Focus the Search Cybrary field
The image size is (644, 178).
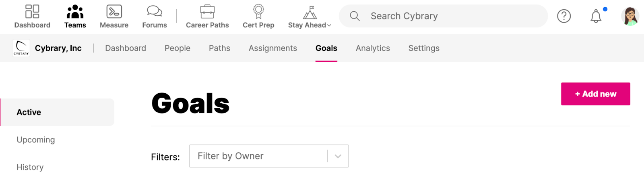[443, 16]
